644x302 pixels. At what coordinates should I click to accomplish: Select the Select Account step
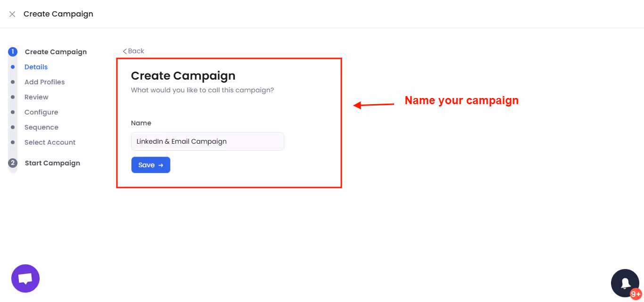pyautogui.click(x=50, y=142)
